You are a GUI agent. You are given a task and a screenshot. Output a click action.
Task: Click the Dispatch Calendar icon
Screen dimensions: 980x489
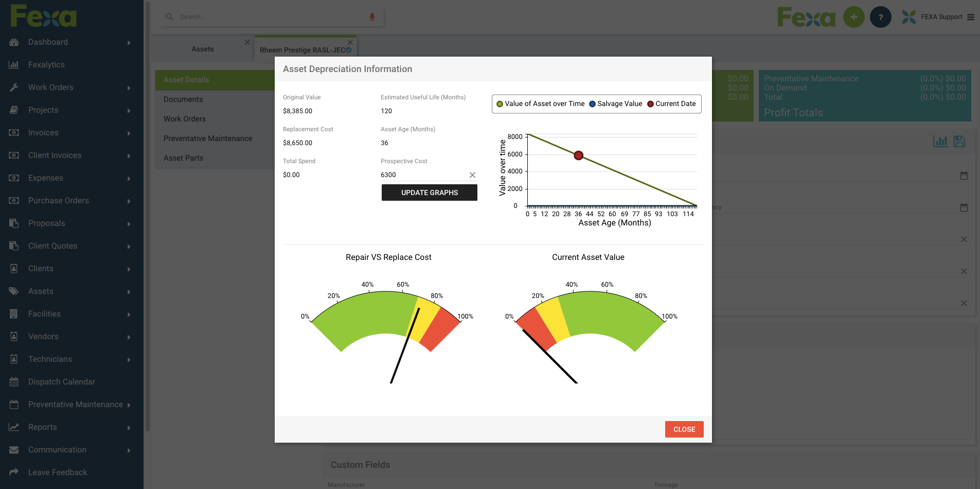(14, 381)
